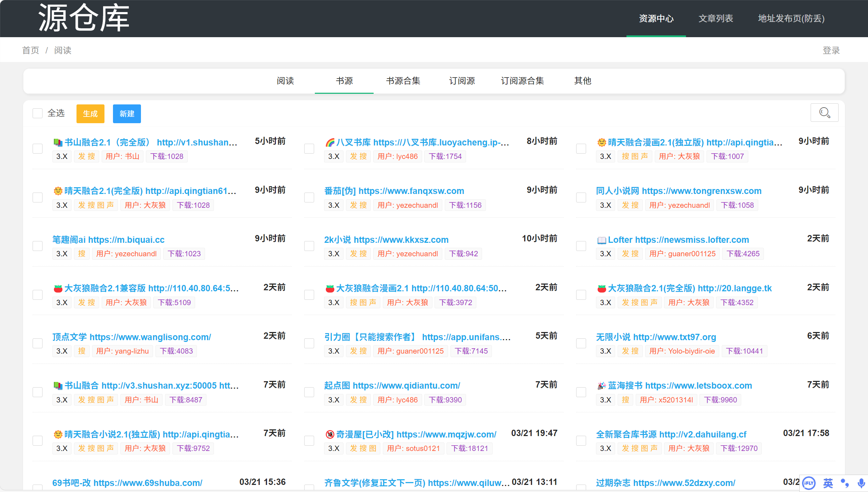Open the 齐鲁文学(修复正文下一页) source link
The height and width of the screenshot is (492, 868).
[417, 483]
